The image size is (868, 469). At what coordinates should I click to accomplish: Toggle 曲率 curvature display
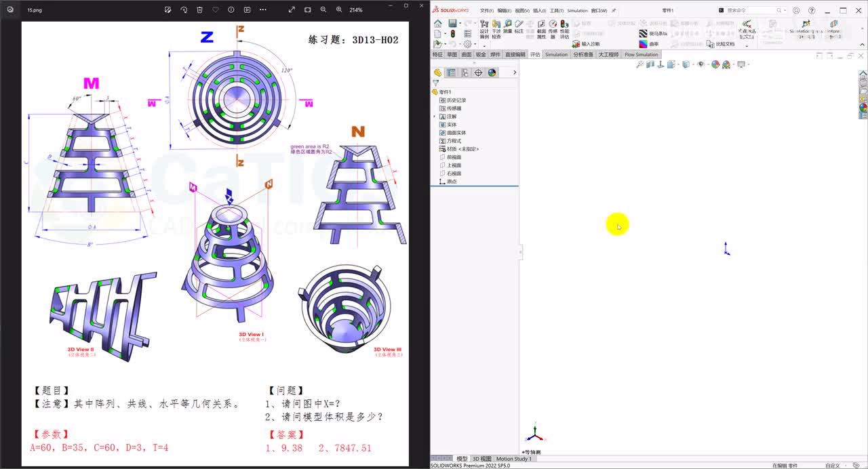[650, 44]
